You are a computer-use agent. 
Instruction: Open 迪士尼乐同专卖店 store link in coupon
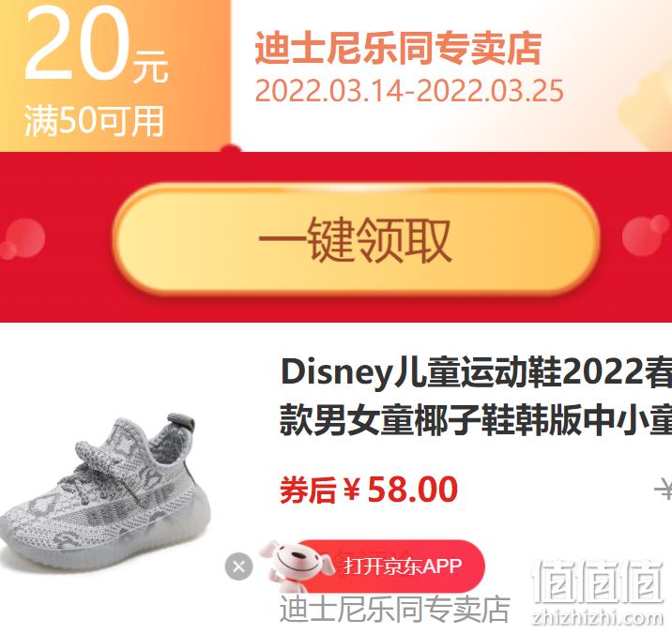[398, 48]
